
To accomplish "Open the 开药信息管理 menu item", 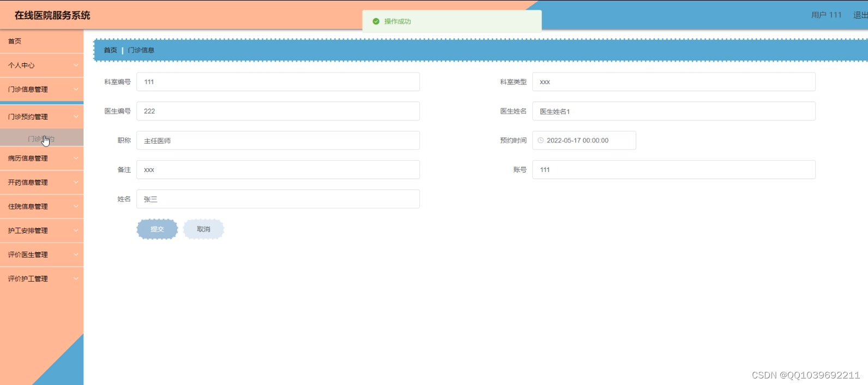I will coord(41,182).
